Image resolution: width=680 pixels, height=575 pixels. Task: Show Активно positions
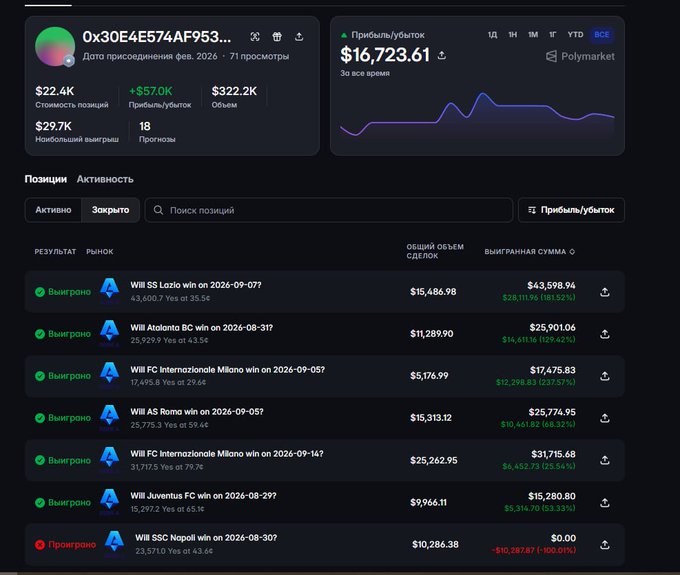coord(53,210)
